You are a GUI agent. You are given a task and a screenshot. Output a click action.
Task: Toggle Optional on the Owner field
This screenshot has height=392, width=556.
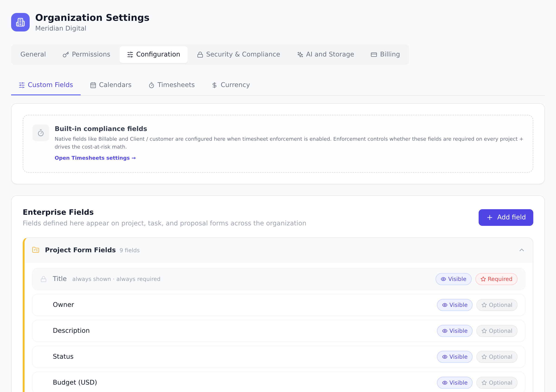pyautogui.click(x=497, y=305)
